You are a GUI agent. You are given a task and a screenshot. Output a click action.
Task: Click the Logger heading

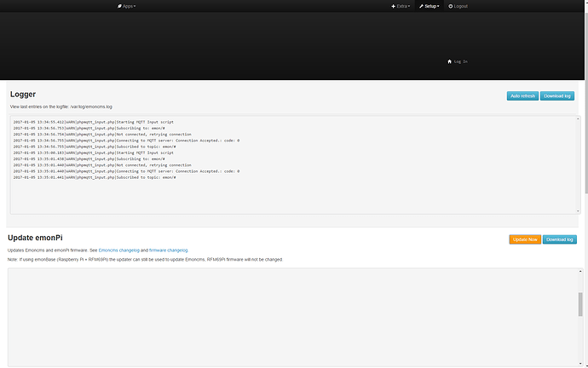[23, 95]
